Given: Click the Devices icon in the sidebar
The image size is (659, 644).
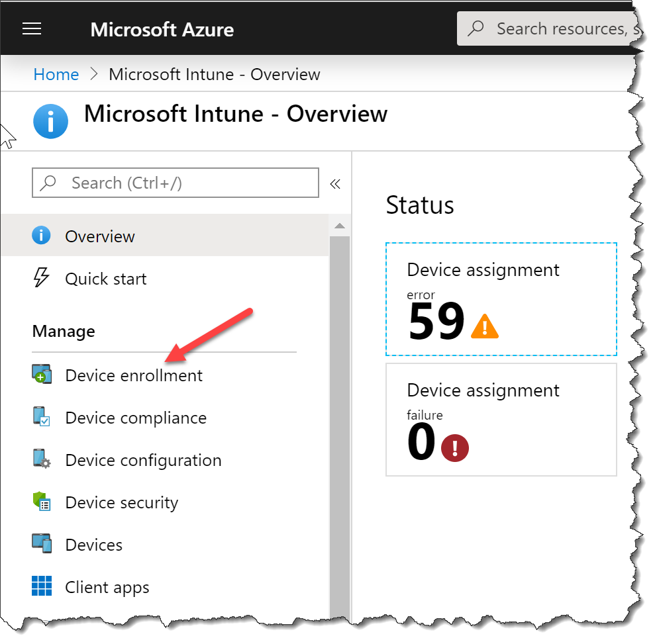Looking at the screenshot, I should (x=42, y=544).
